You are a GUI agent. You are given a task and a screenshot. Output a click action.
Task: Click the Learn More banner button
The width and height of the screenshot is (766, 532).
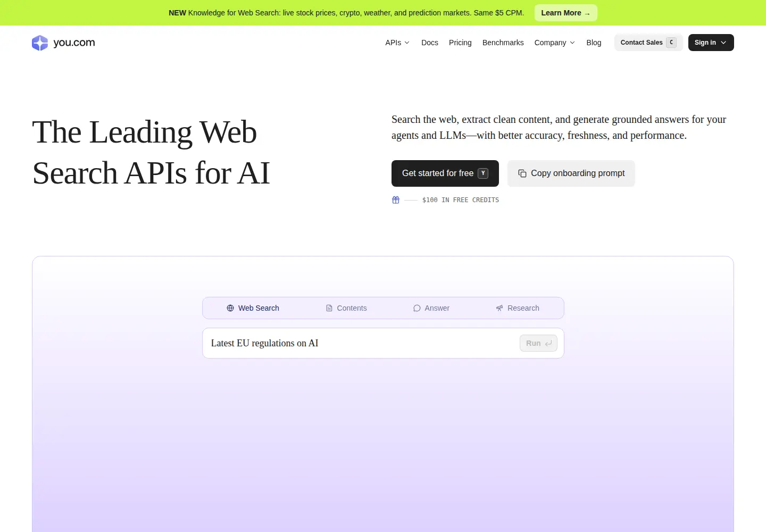[566, 13]
